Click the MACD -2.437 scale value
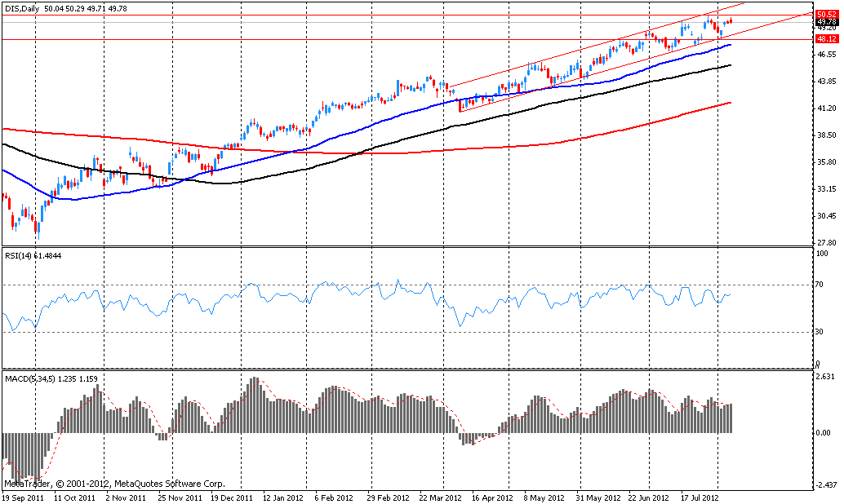Screen dimensions: 844x504 tap(826, 485)
